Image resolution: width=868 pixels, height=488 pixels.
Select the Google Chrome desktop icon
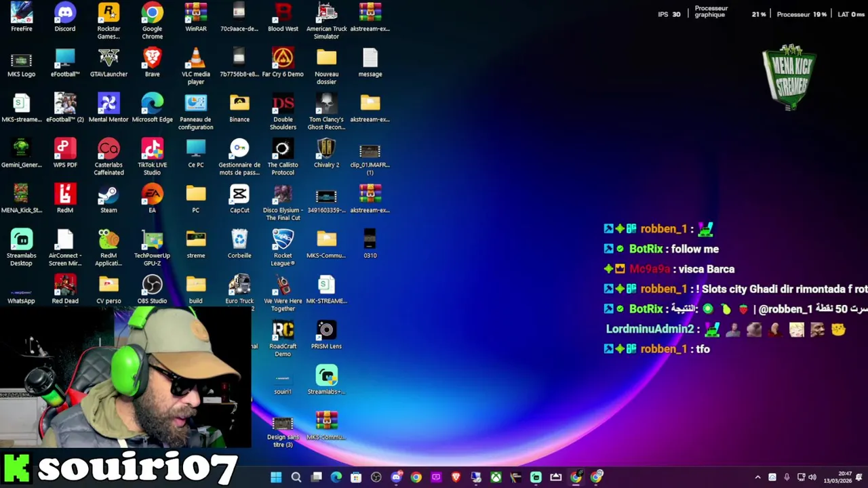pyautogui.click(x=152, y=21)
